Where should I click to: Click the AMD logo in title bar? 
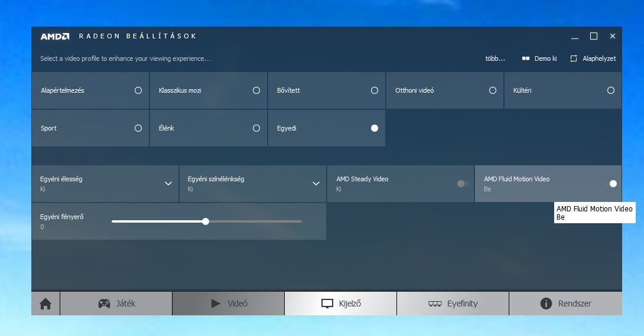point(54,36)
